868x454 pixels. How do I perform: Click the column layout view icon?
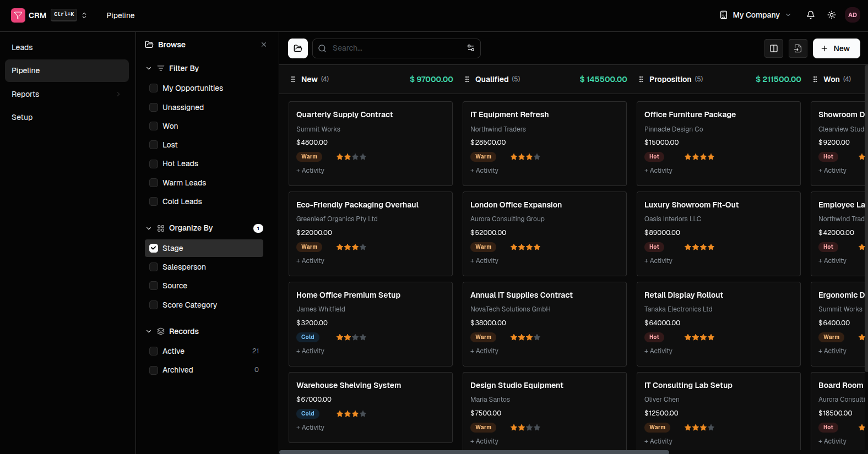[x=773, y=48]
